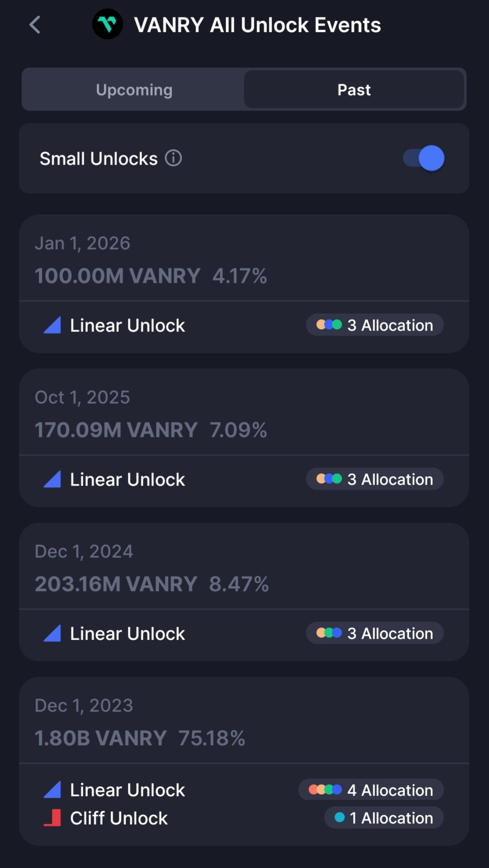
Task: Click Linear Unlock icon in Dec 1, 2023 card
Action: coord(52,790)
